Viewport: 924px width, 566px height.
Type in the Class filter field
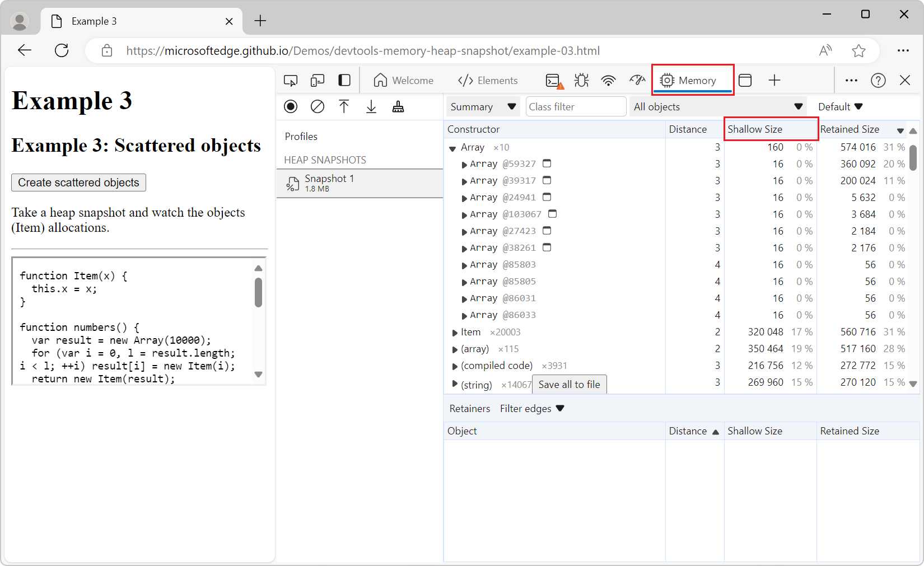coord(576,106)
